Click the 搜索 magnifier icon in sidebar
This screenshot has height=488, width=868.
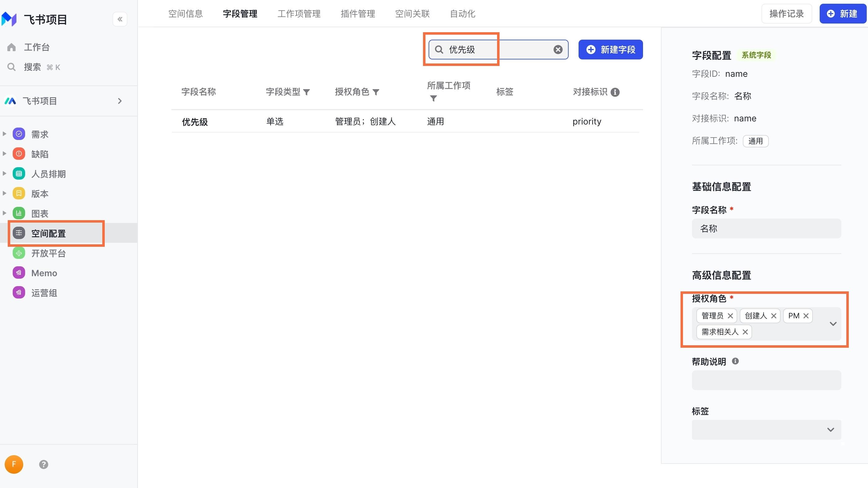11,67
